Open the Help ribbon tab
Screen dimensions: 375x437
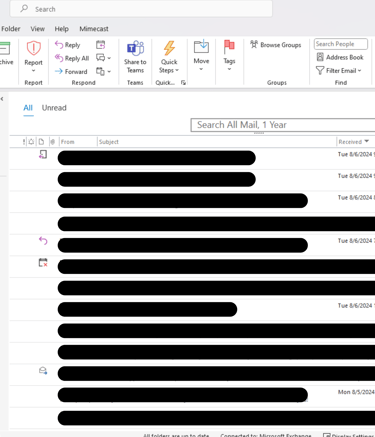click(x=62, y=29)
